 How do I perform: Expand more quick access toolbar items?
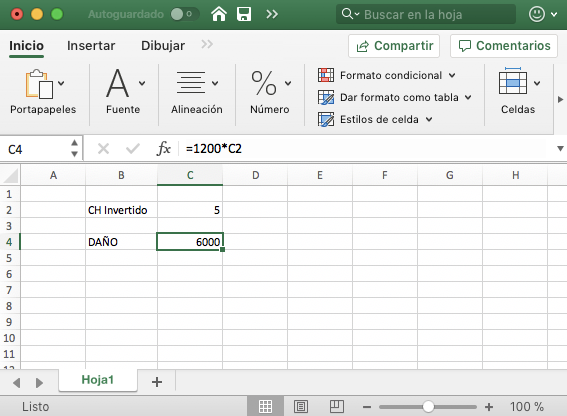[x=272, y=14]
